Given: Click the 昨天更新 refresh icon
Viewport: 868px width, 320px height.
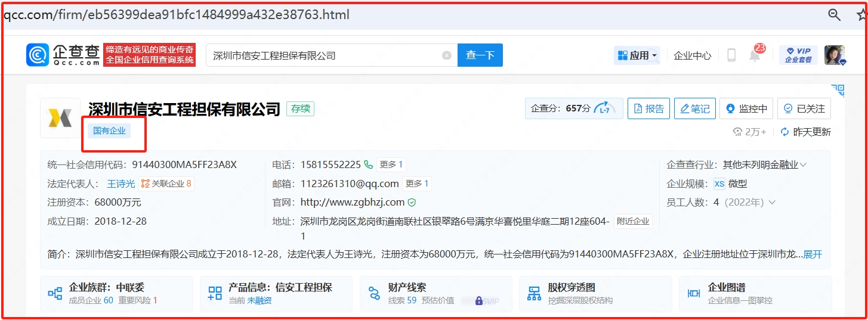Looking at the screenshot, I should coord(785,132).
